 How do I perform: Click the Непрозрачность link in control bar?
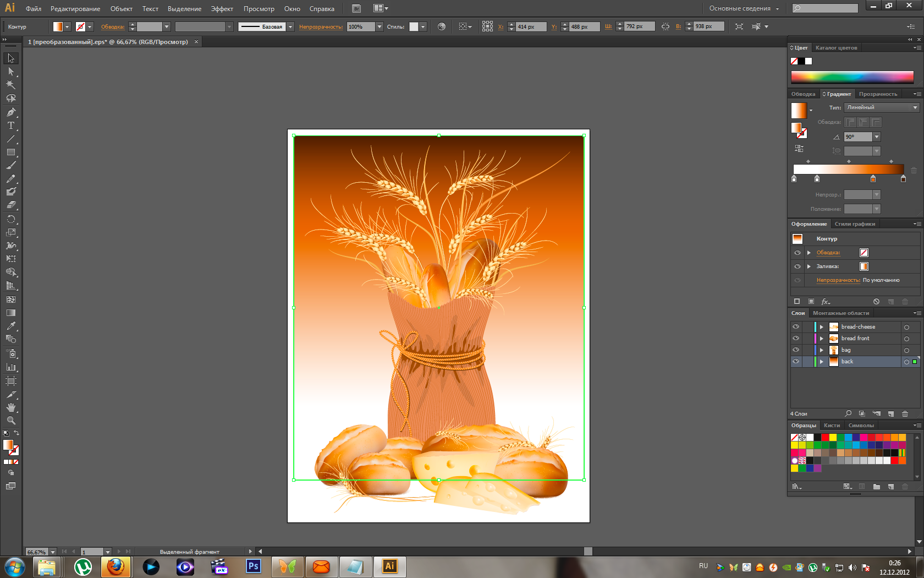321,26
